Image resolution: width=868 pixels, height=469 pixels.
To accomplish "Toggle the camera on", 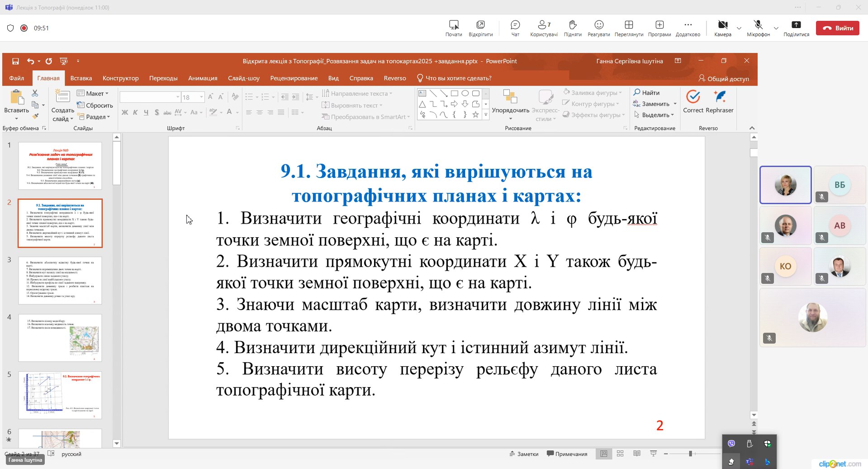I will coord(722,28).
